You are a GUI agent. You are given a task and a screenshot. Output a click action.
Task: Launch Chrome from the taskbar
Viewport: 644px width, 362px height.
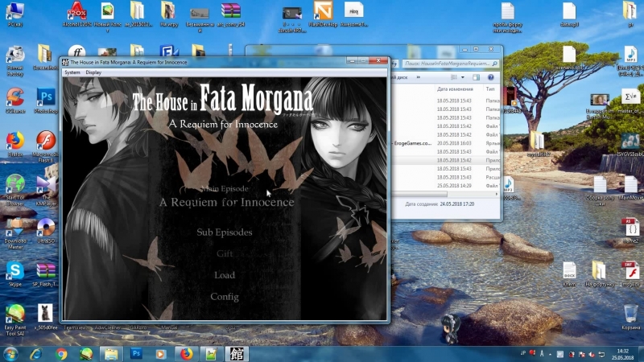point(61,354)
